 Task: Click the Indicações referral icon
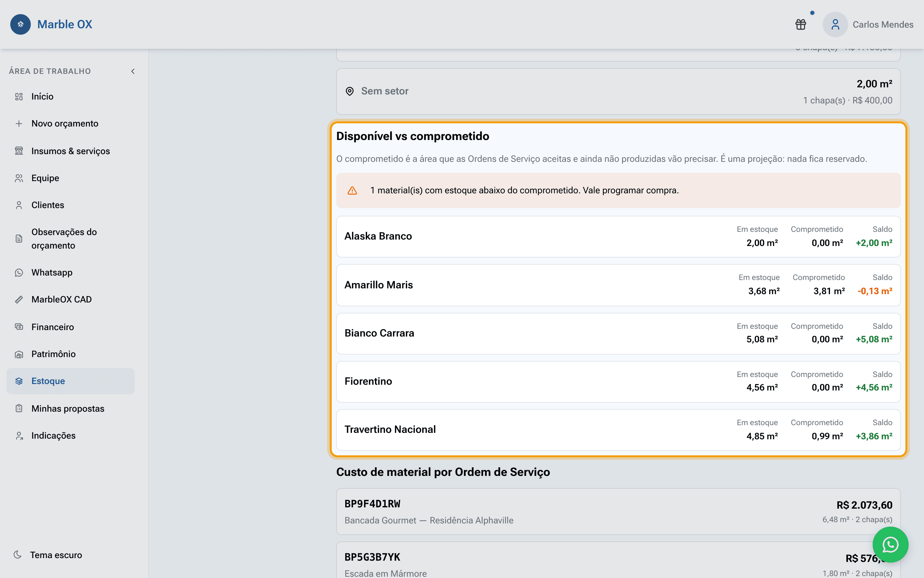tap(19, 436)
